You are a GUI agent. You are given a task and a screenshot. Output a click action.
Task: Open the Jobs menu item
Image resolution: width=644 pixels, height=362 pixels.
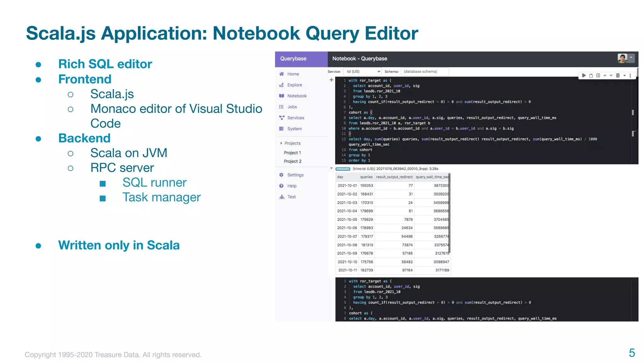(x=292, y=107)
